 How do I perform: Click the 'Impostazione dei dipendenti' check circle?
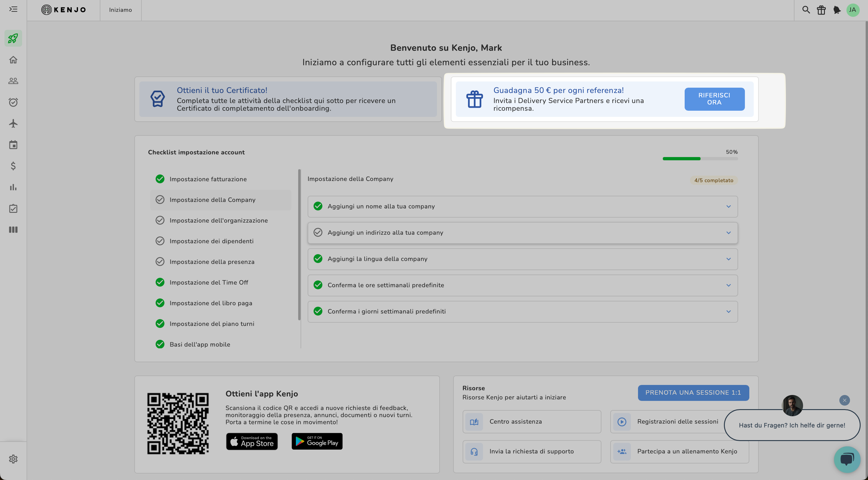click(160, 241)
